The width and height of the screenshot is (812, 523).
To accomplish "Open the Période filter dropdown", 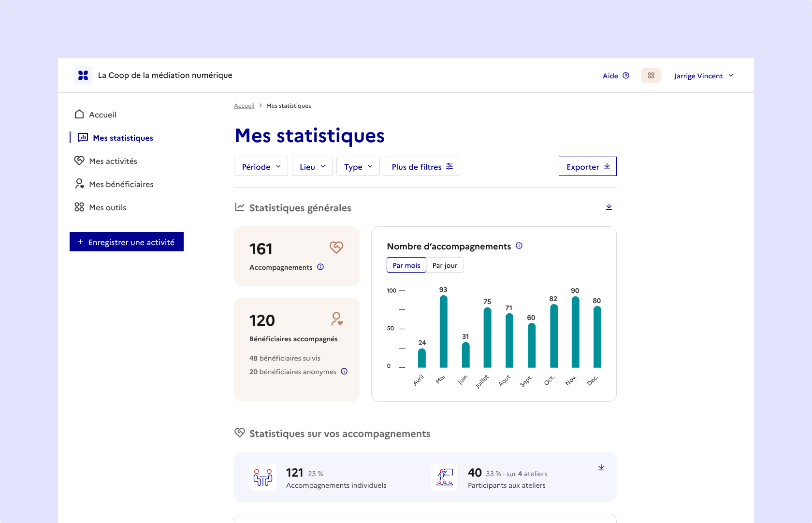I will tap(261, 167).
